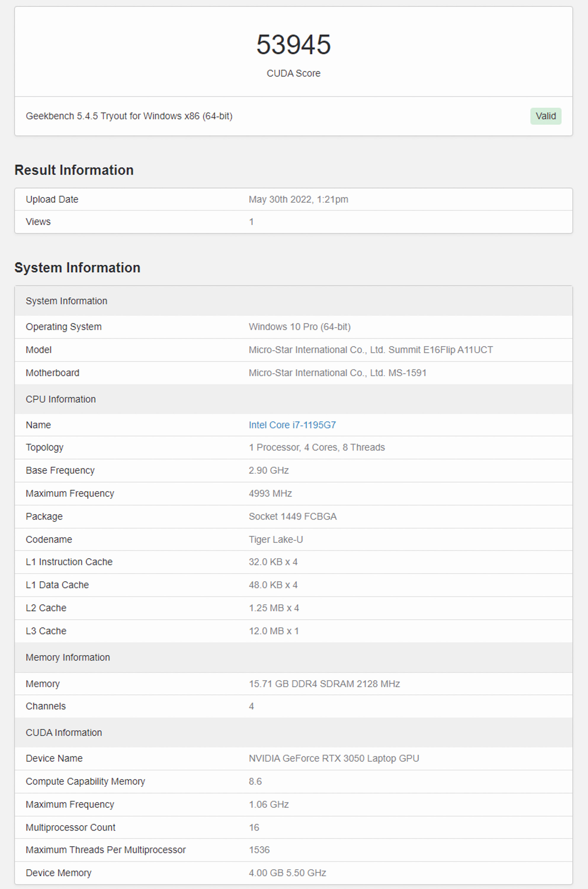Click the Base Frequency label
588x889 pixels.
coord(60,470)
